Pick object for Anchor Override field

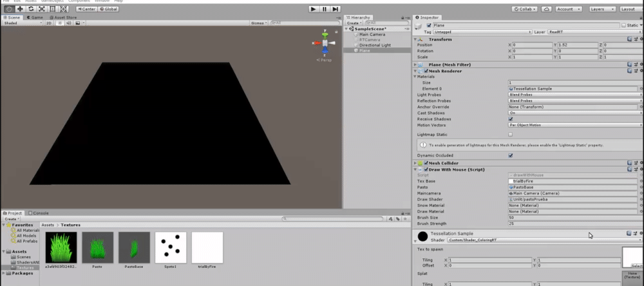pyautogui.click(x=641, y=107)
